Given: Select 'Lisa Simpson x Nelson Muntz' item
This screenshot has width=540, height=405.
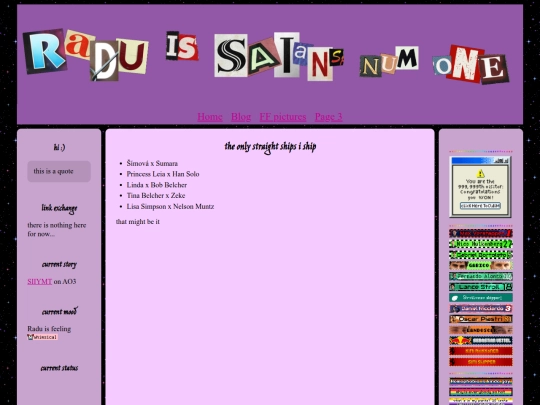Looking at the screenshot, I should [x=170, y=207].
